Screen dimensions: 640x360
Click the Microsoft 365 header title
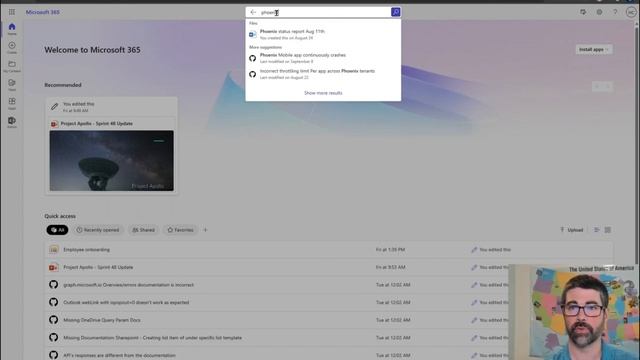click(x=42, y=12)
